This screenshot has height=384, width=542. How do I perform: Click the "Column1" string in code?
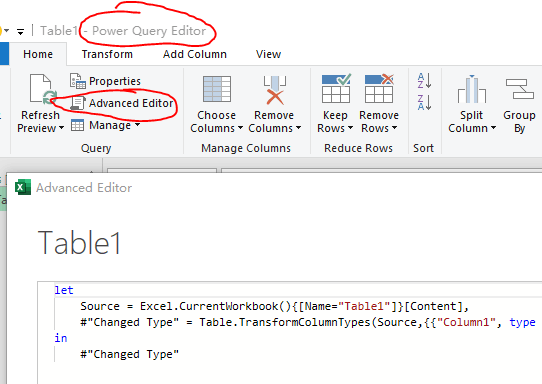click(466, 322)
